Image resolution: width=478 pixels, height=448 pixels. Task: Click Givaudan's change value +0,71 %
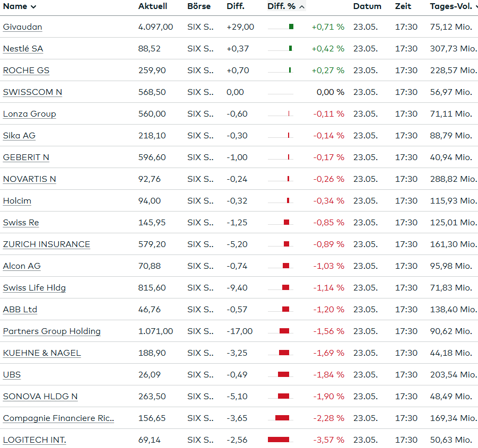(328, 27)
